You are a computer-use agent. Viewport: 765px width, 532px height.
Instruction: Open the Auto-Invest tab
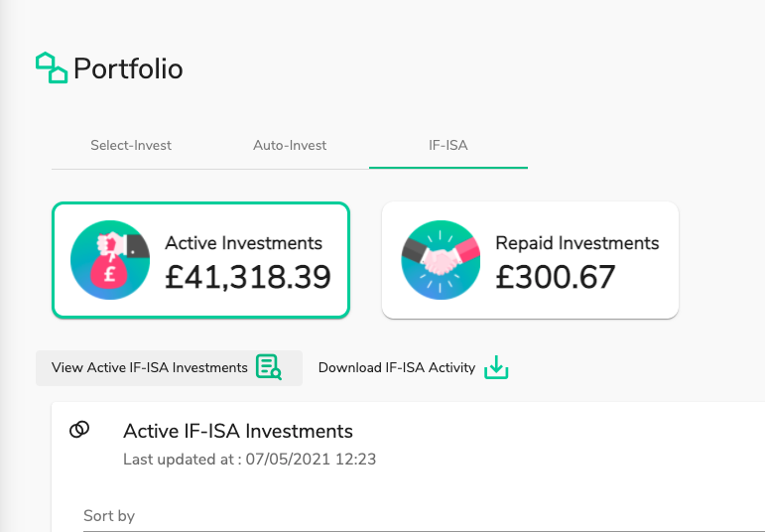[x=290, y=146]
